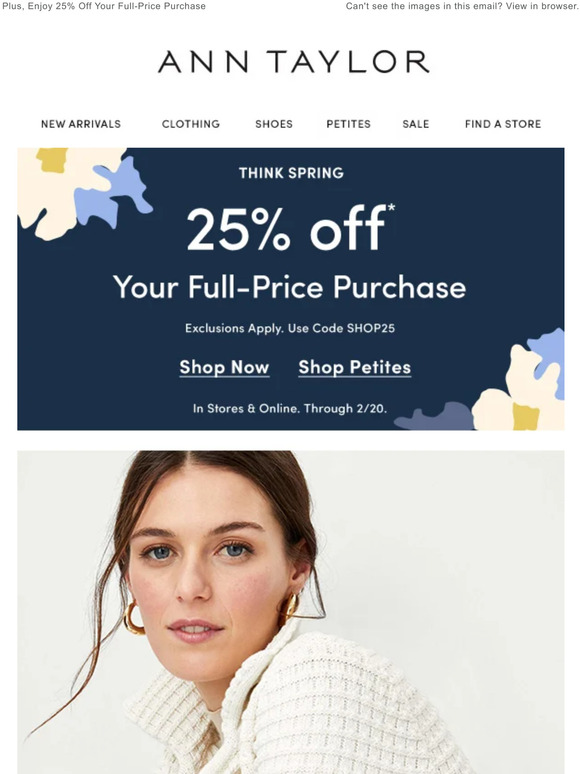The height and width of the screenshot is (774, 580).
Task: Select Shoes in the navigation bar
Action: [x=274, y=124]
